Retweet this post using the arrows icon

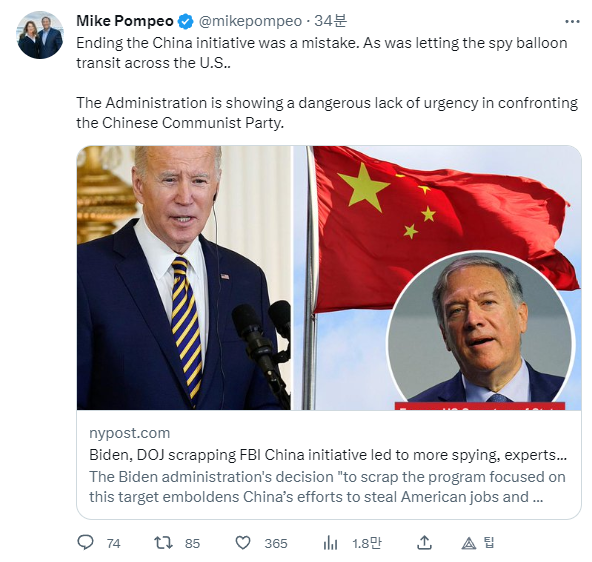(x=163, y=543)
